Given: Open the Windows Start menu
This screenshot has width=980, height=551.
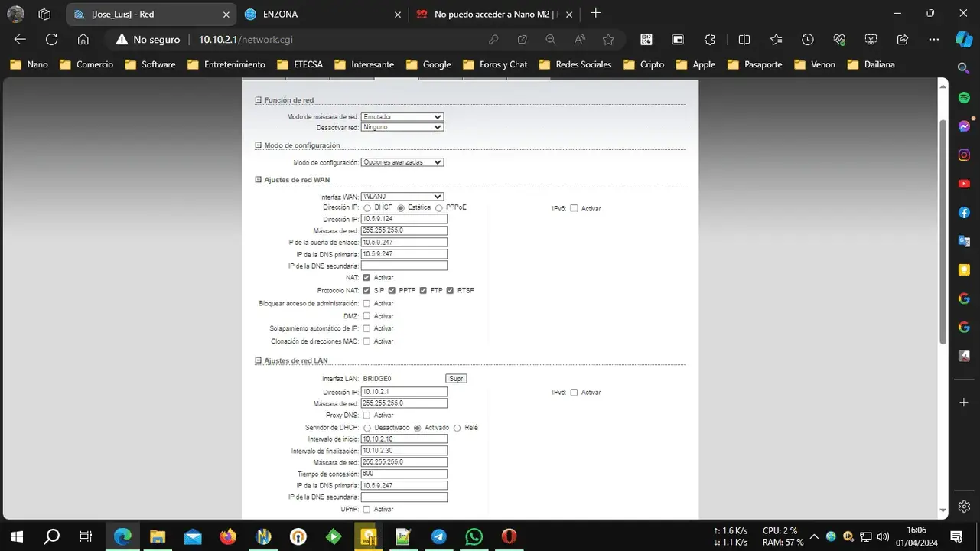Looking at the screenshot, I should (17, 536).
